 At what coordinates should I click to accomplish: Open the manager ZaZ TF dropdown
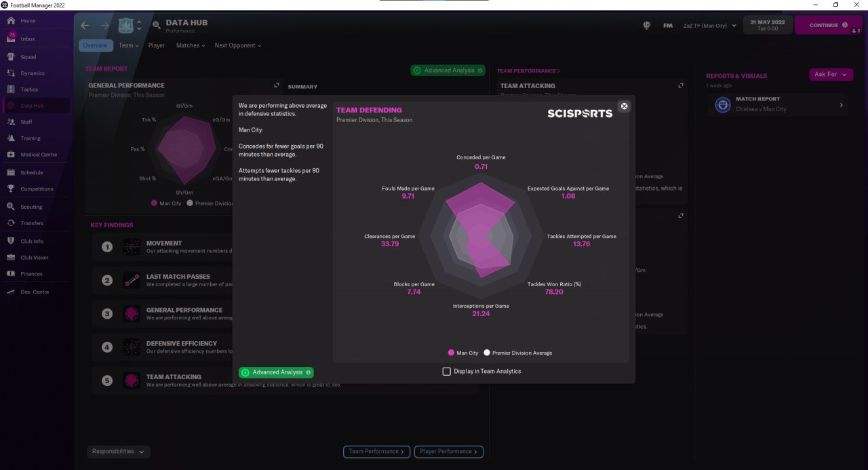coord(709,26)
